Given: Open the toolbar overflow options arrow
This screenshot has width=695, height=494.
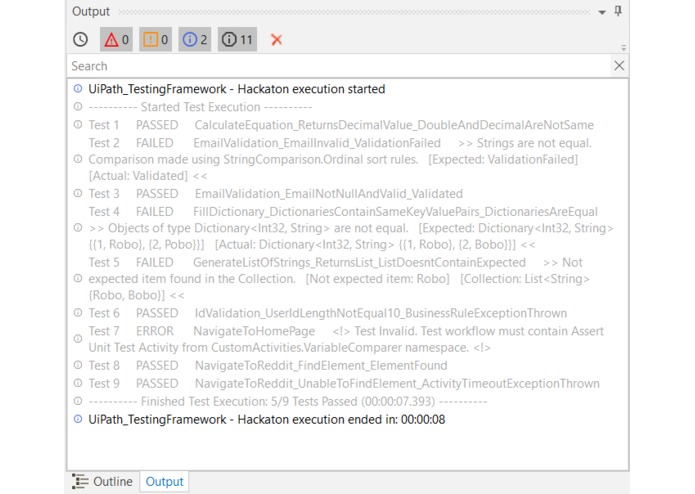Looking at the screenshot, I should [624, 47].
